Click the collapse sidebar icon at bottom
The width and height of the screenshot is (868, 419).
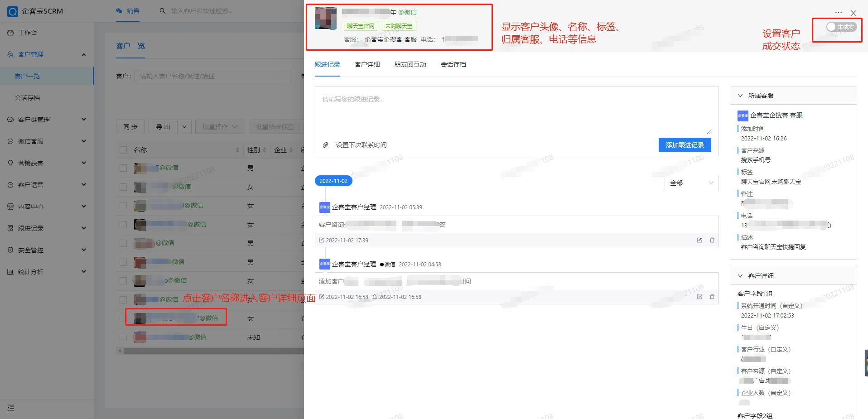(11, 408)
